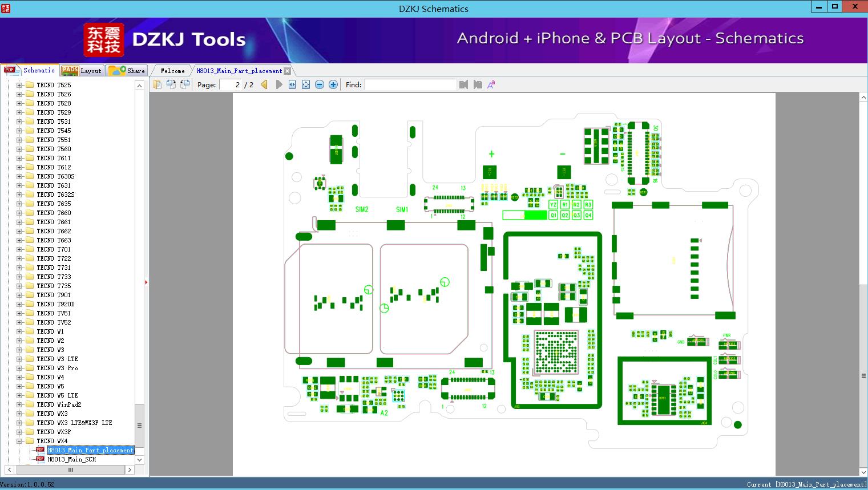Image resolution: width=868 pixels, height=490 pixels.
Task: Expand the TECNO WX3P folder
Action: (x=19, y=431)
